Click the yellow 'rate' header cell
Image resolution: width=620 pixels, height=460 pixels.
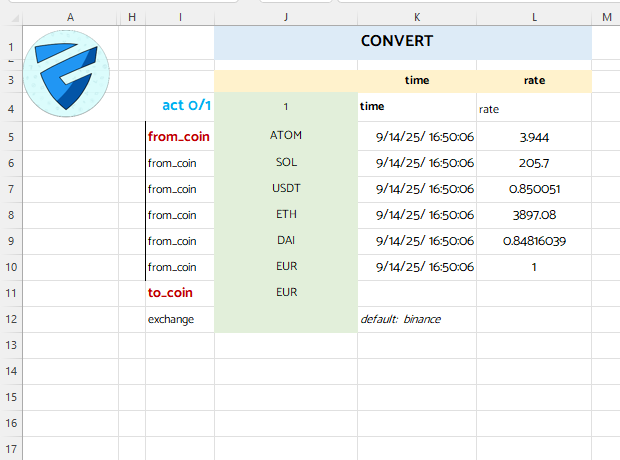coord(534,80)
